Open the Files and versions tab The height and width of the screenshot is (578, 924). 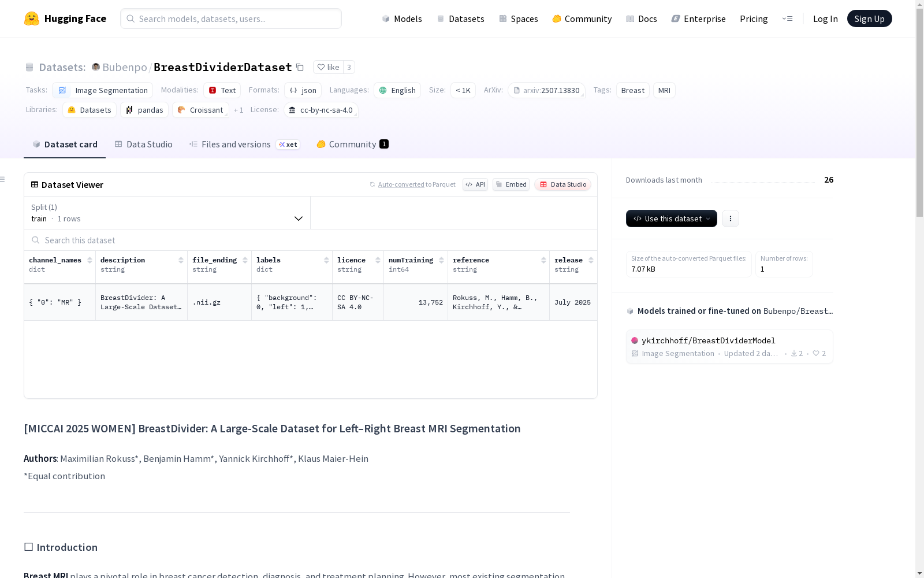[244, 144]
